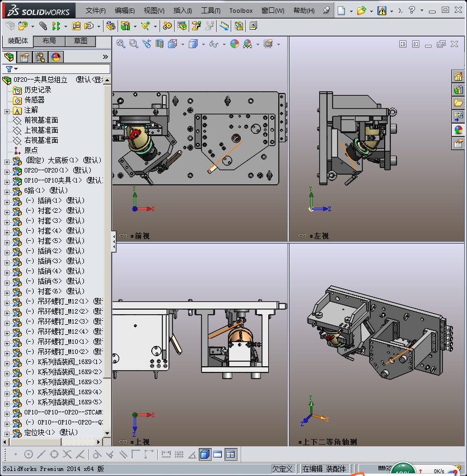Switch to the 草图 tab

click(81, 41)
